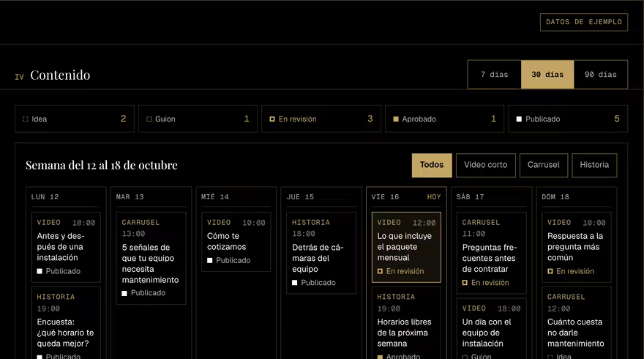This screenshot has width=644, height=359.
Task: Open the Publicado status card
Action: (568, 119)
